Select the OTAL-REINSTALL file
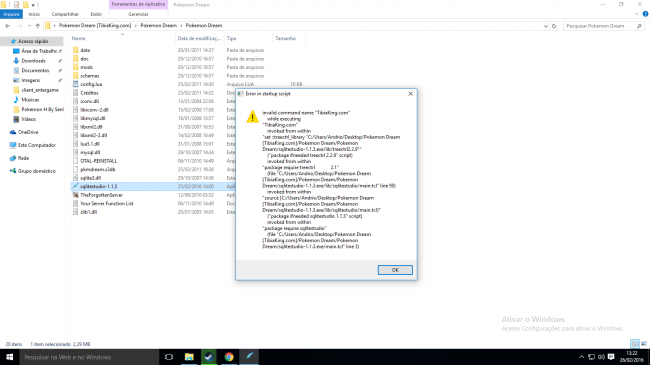 pyautogui.click(x=99, y=161)
